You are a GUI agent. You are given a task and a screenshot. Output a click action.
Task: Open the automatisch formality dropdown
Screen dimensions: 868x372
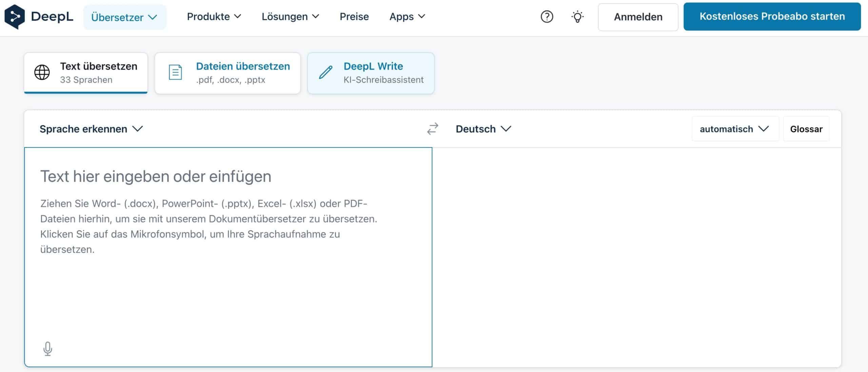pyautogui.click(x=735, y=129)
